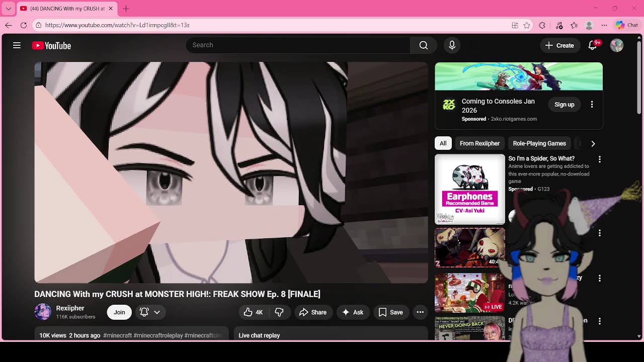Show more filter chips with right arrow
The image size is (644, 362).
(x=593, y=144)
